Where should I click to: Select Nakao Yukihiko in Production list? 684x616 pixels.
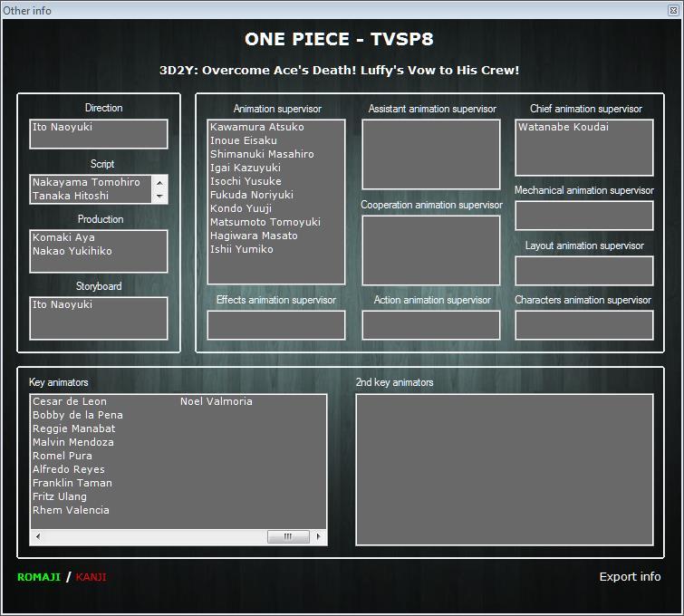pos(72,251)
